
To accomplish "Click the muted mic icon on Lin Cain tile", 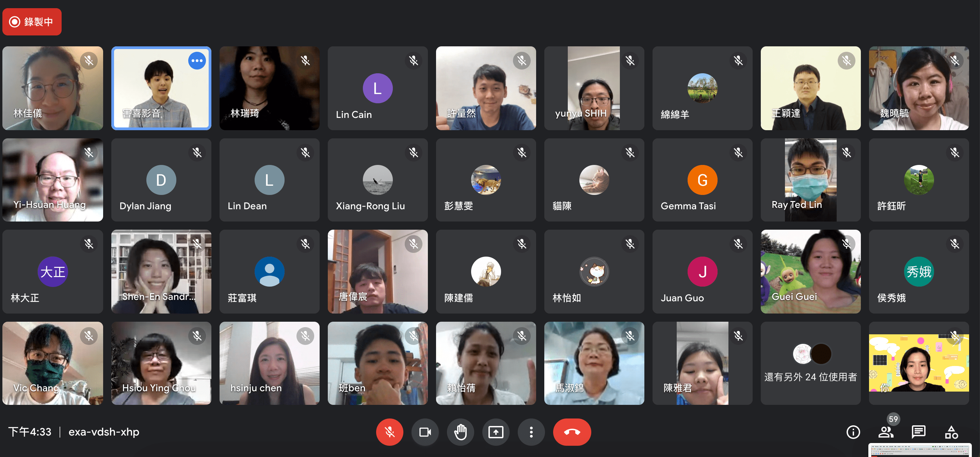I will [x=413, y=61].
